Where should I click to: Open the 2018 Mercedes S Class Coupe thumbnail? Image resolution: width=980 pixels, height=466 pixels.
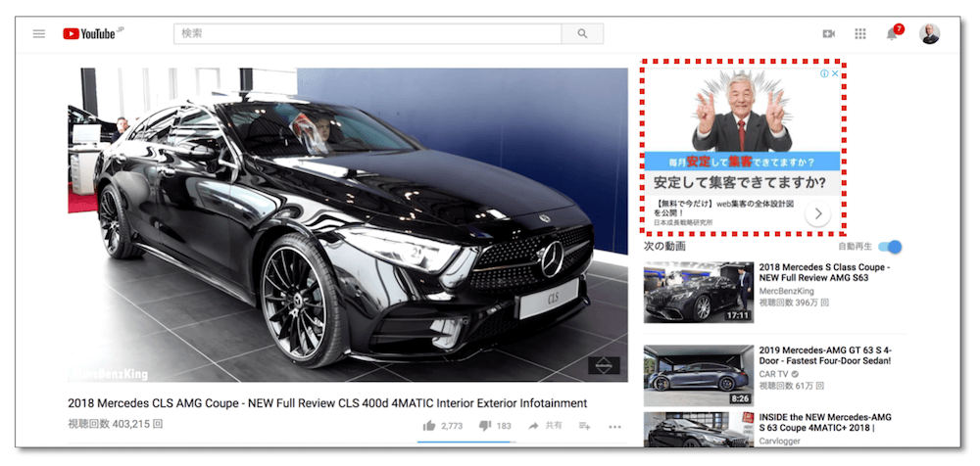click(698, 293)
